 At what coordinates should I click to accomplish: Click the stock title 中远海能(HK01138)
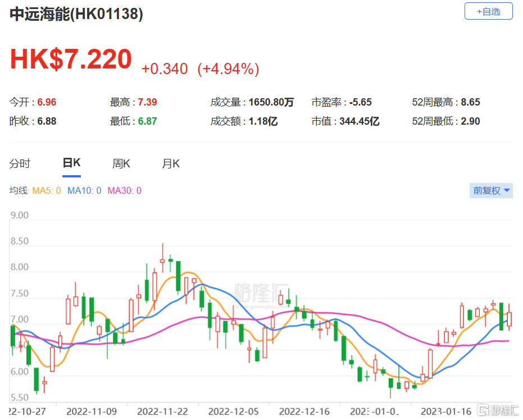tap(76, 14)
